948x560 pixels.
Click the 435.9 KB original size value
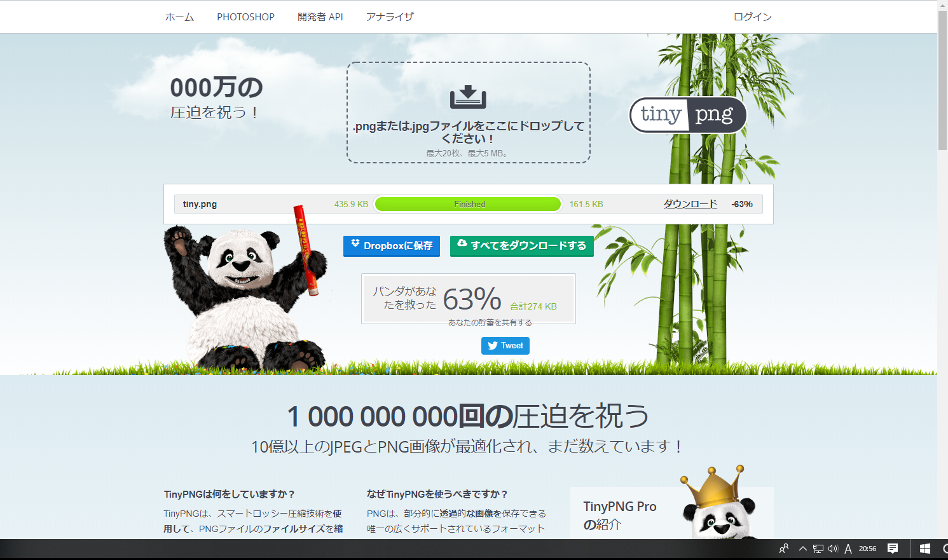point(351,204)
